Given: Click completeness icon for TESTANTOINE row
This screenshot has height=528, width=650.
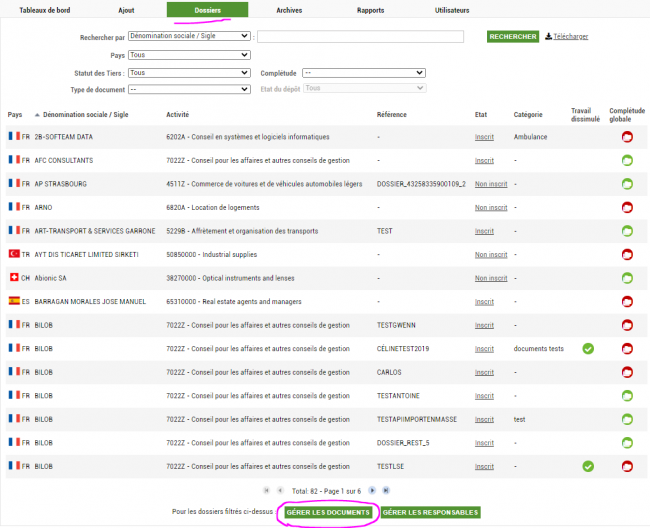Looking at the screenshot, I should tap(627, 396).
